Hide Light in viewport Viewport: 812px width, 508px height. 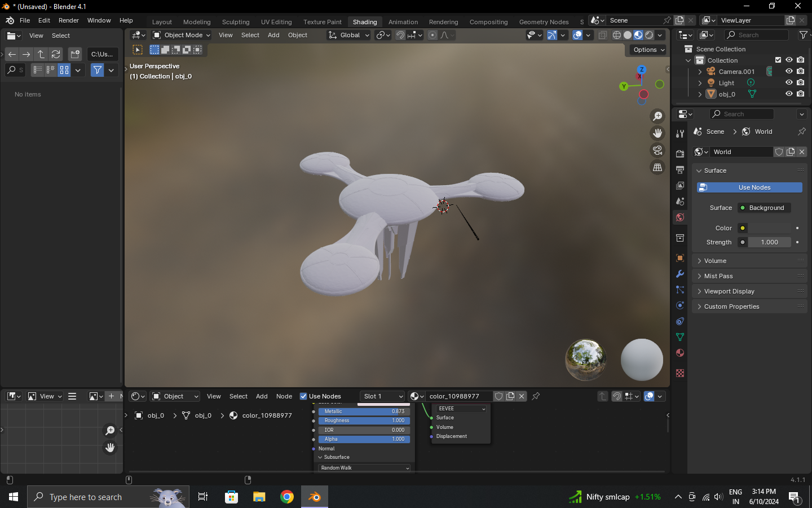[789, 82]
